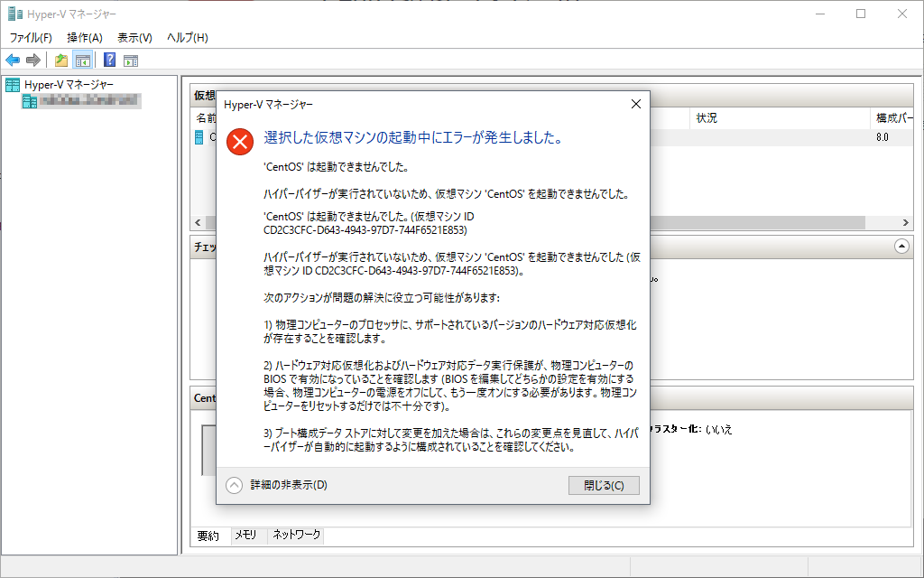Switch to the 要約 tab
The image size is (924, 578).
click(208, 536)
